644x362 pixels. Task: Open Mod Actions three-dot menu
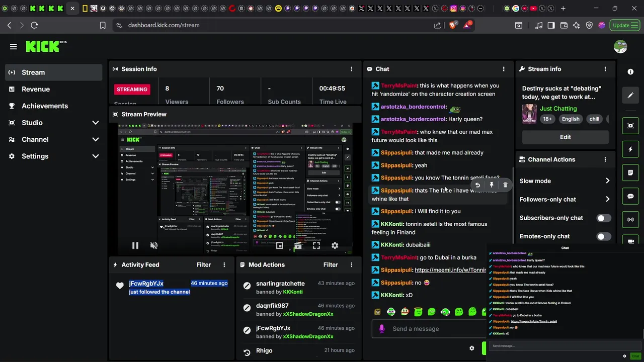[x=351, y=264]
